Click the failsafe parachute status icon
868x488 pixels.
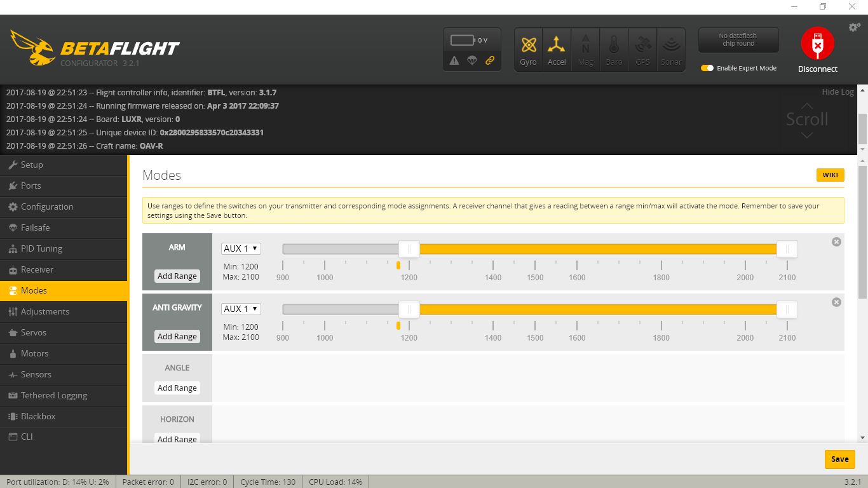(x=471, y=60)
